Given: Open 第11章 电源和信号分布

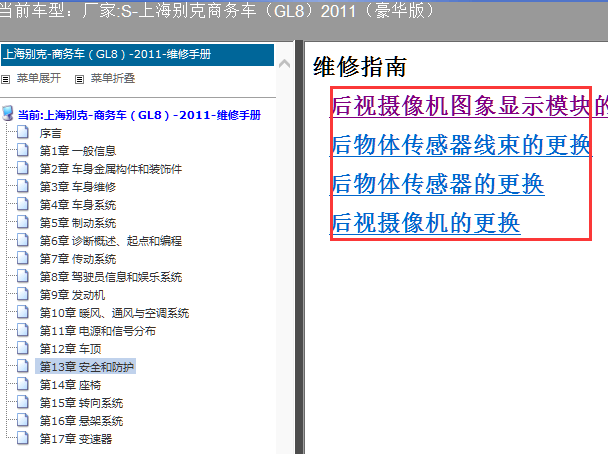Looking at the screenshot, I should pyautogui.click(x=98, y=331).
